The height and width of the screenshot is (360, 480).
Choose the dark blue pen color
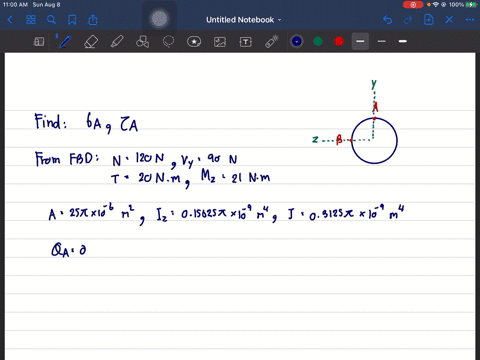click(297, 41)
